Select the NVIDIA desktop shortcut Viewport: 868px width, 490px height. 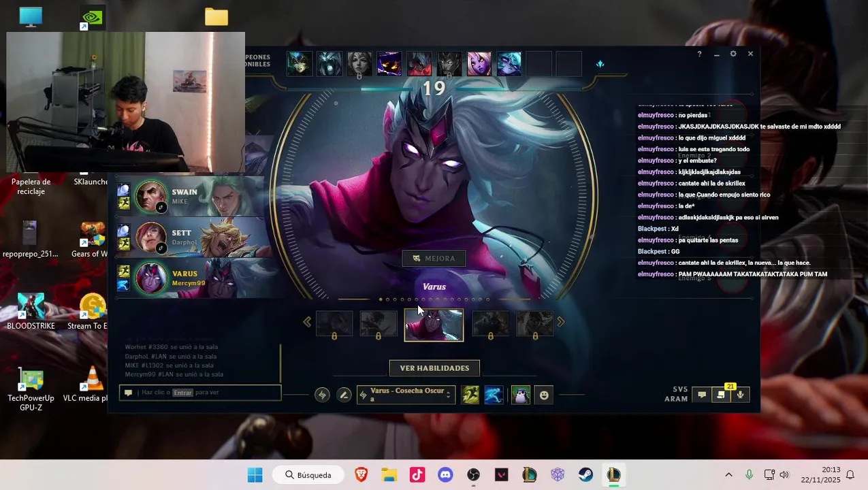point(91,18)
